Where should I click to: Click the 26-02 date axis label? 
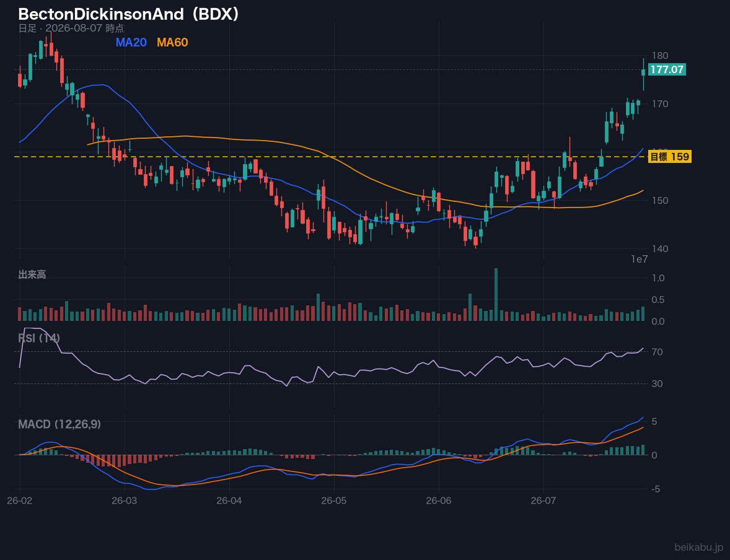[x=20, y=501]
